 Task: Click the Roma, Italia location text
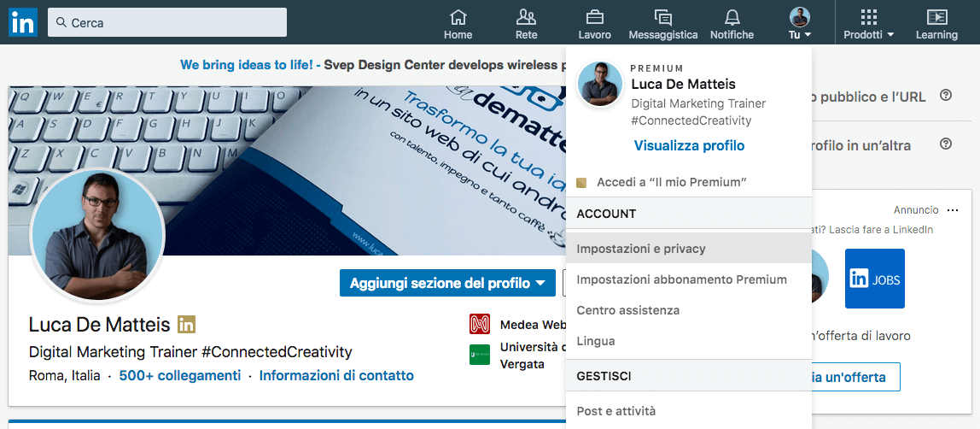pos(64,376)
